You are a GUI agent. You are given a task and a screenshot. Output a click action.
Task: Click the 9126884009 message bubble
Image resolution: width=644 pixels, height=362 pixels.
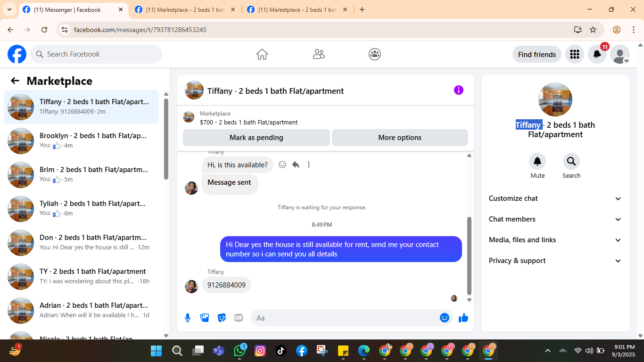226,285
